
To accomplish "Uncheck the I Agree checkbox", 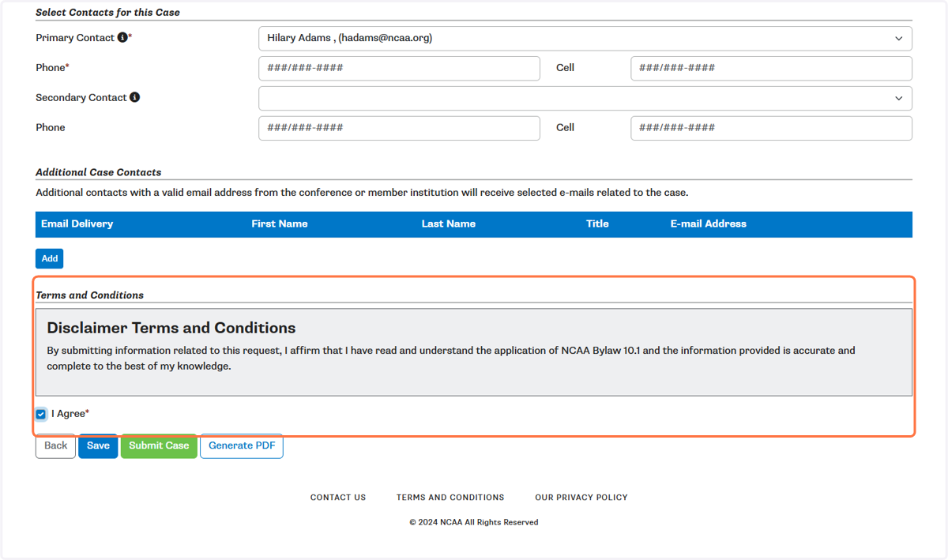I will pos(41,414).
